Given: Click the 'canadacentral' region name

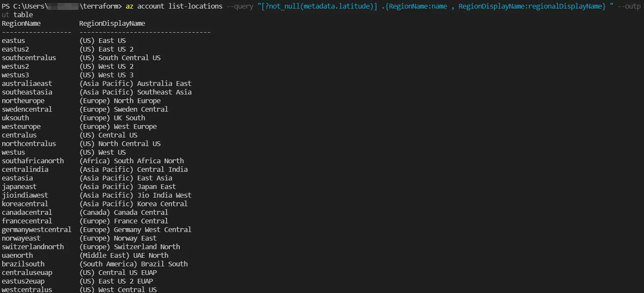Looking at the screenshot, I should [x=27, y=213].
